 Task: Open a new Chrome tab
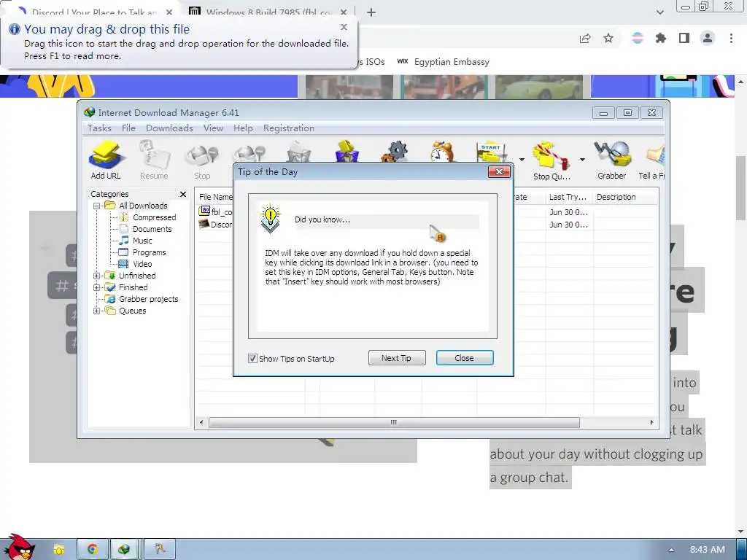[x=371, y=12]
